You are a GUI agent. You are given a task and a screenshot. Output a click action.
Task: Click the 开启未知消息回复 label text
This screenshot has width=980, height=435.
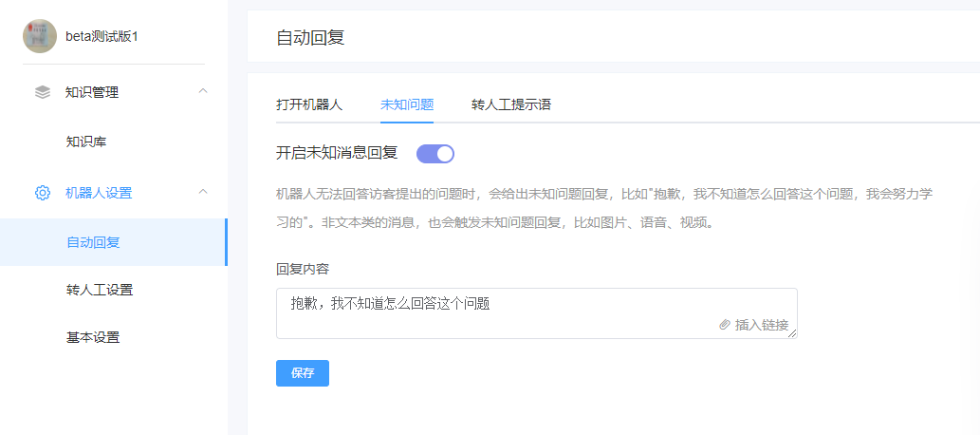[337, 153]
